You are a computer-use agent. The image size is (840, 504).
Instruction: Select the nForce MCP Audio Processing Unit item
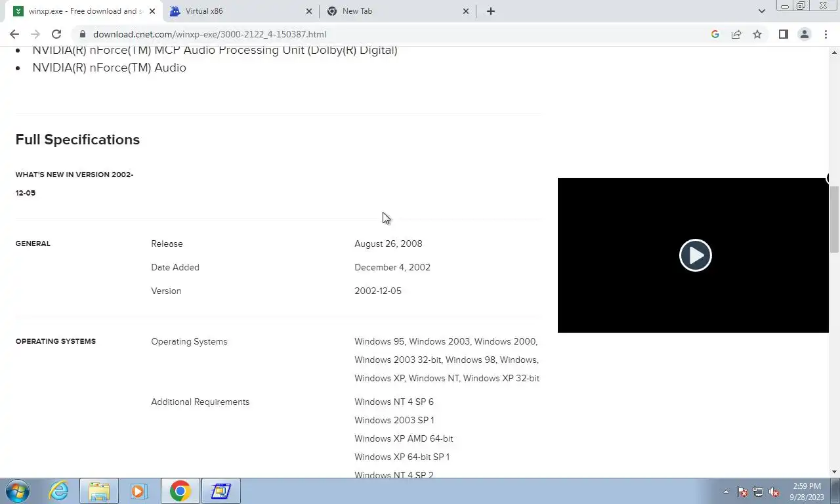pos(215,51)
